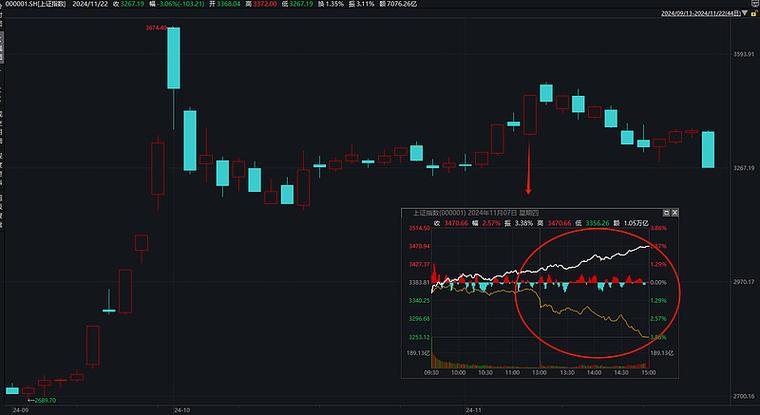Click the 3470.94 popup axis label
The height and width of the screenshot is (415, 760).
[419, 246]
